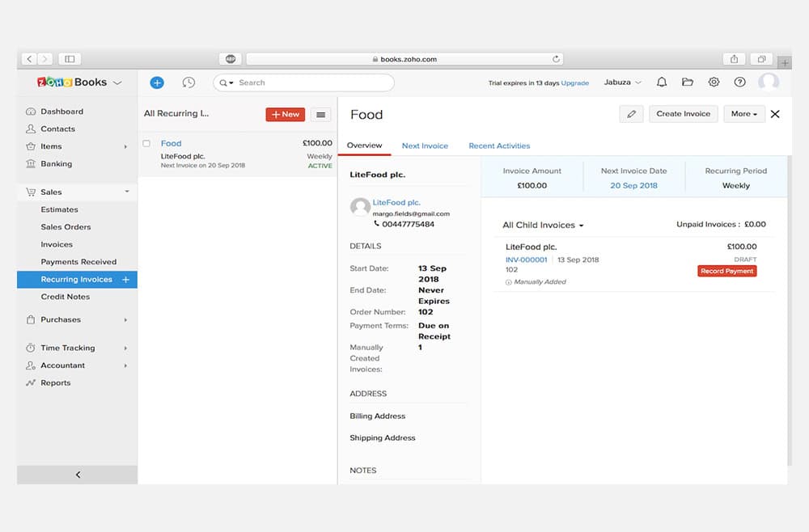Click plus icon next to Recurring Invoices
This screenshot has width=809, height=532.
tap(126, 280)
